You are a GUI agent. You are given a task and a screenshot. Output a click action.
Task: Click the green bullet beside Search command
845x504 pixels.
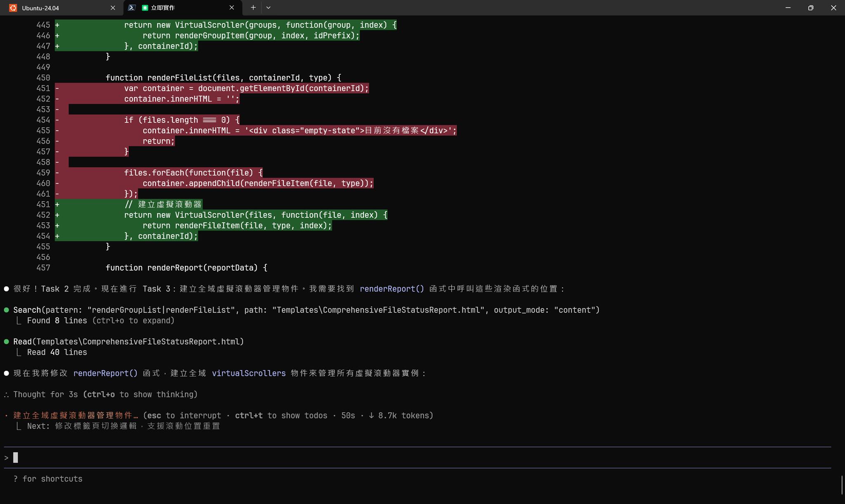pyautogui.click(x=7, y=310)
